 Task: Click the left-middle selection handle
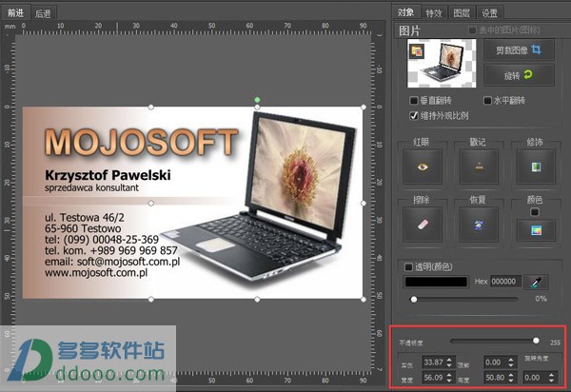(150, 203)
